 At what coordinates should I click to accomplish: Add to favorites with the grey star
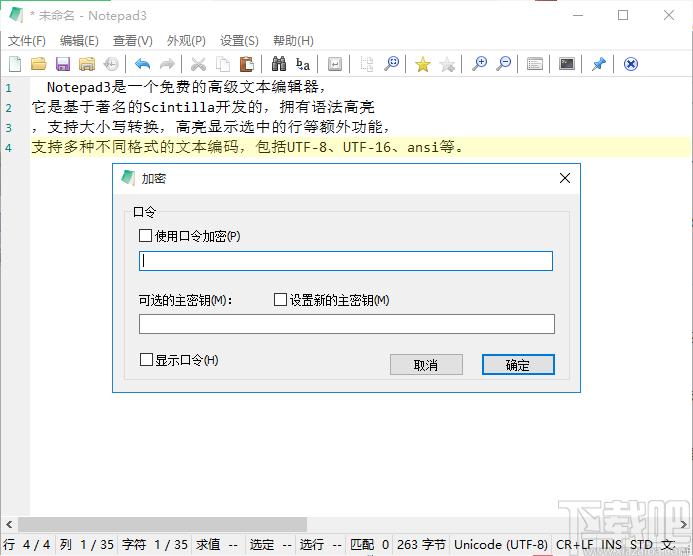(x=447, y=64)
